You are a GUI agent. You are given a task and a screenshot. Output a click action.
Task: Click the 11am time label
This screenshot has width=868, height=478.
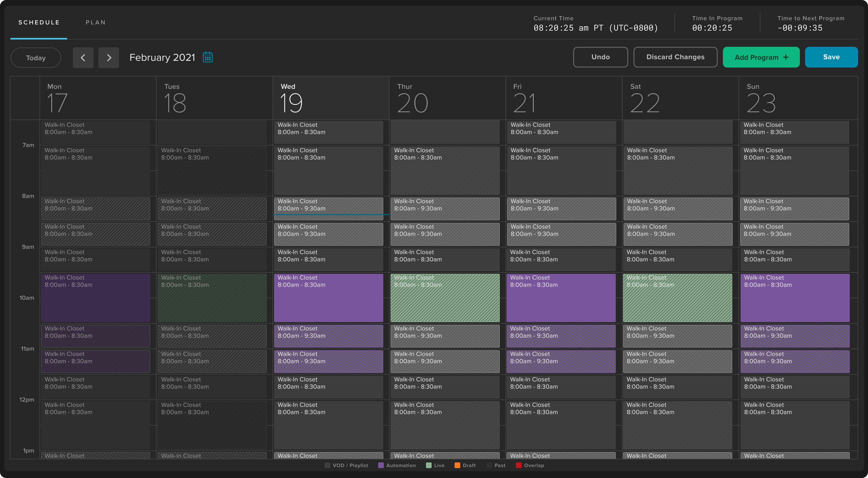tap(28, 349)
